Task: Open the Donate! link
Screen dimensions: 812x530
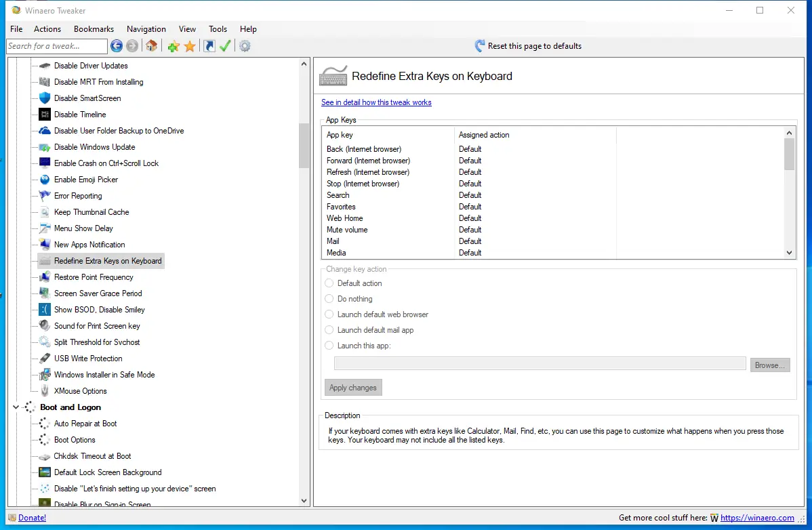Action: tap(32, 518)
